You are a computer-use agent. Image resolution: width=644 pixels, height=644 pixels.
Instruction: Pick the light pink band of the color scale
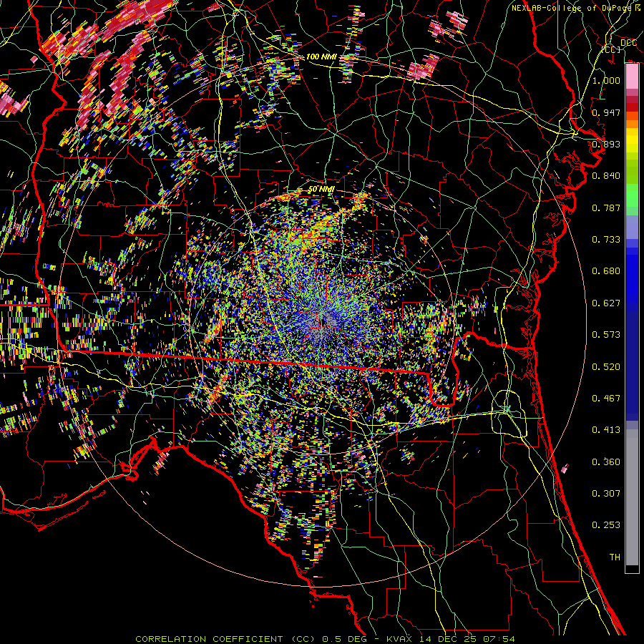(632, 77)
